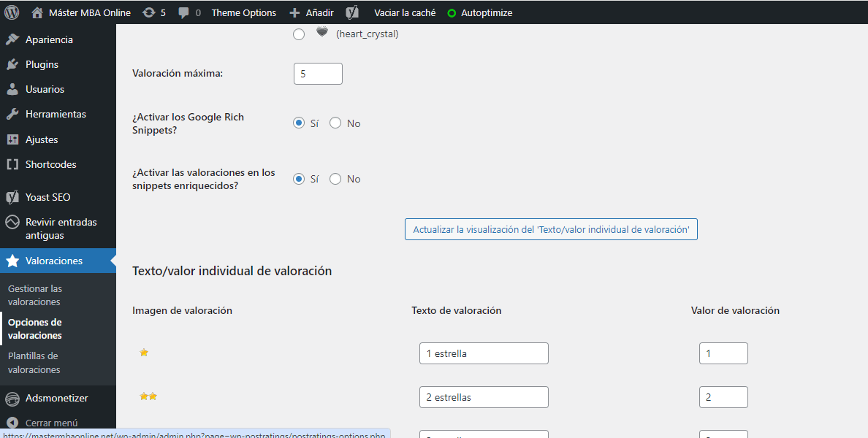This screenshot has height=438, width=868.
Task: Click the '1 estrella' text field
Action: 484,353
